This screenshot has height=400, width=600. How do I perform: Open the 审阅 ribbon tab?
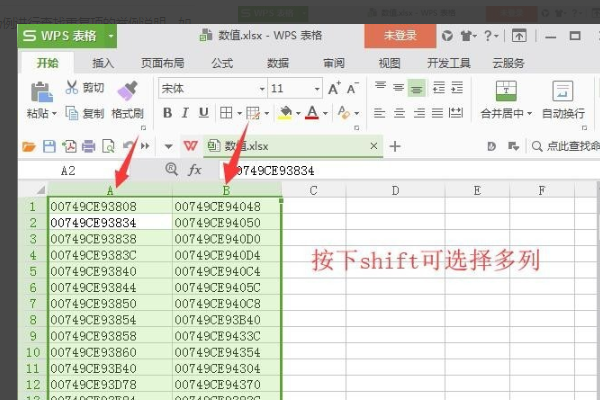pyautogui.click(x=334, y=63)
